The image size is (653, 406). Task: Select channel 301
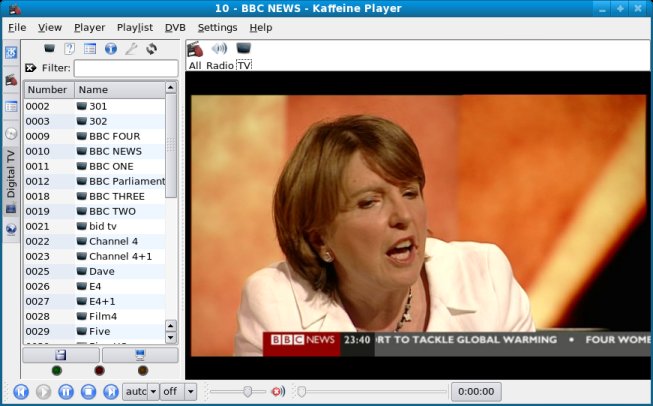pyautogui.click(x=95, y=106)
